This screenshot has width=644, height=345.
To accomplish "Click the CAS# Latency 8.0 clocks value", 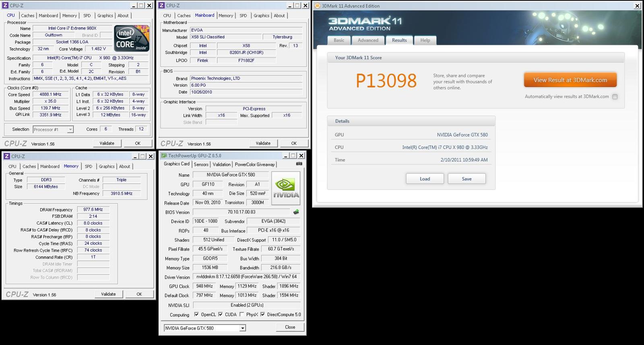I will tap(93, 223).
